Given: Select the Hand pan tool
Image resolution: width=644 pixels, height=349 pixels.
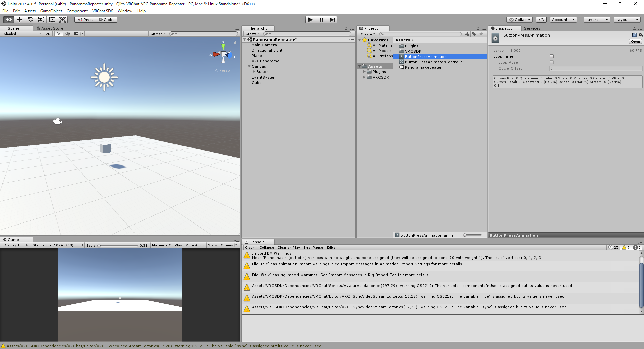Looking at the screenshot, I should coord(8,19).
